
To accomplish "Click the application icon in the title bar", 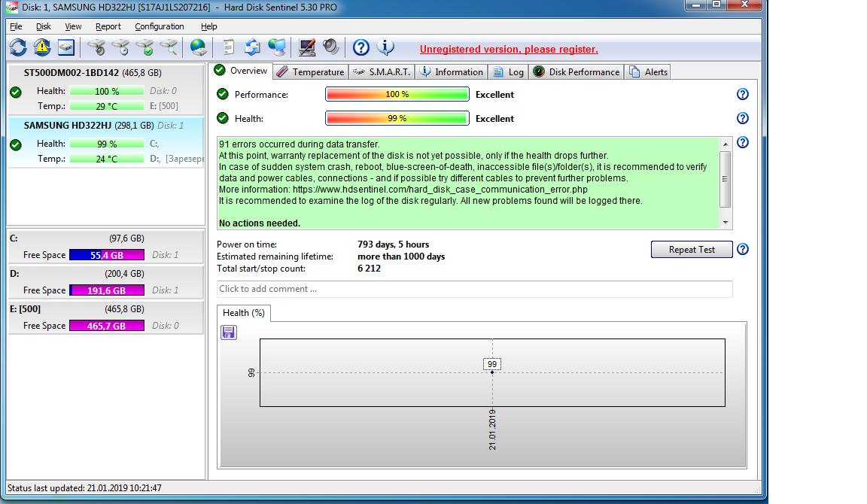I will click(x=11, y=8).
